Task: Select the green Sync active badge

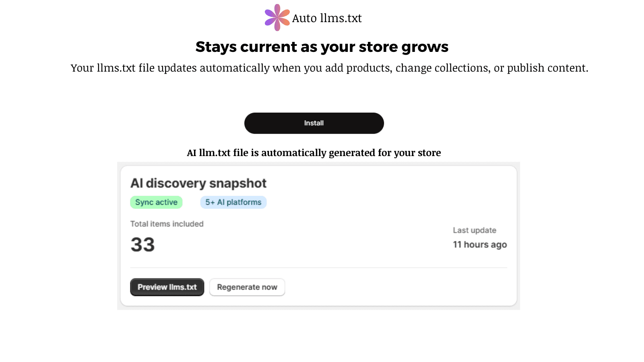Action: (156, 202)
